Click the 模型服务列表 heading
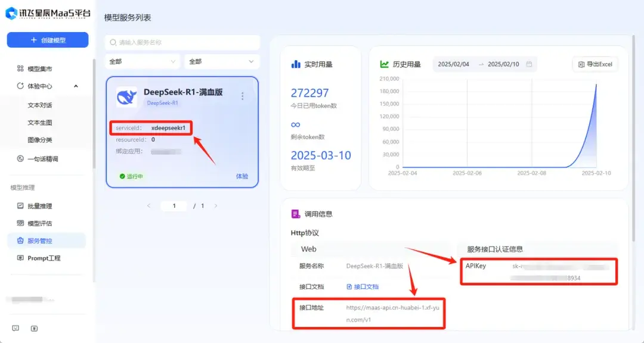This screenshot has height=343, width=644. tap(128, 18)
